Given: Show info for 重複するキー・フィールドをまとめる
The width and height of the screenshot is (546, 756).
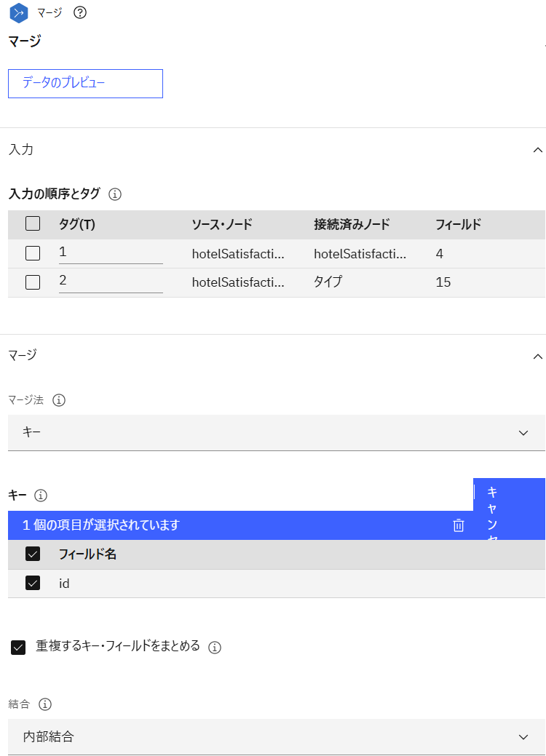Looking at the screenshot, I should click(215, 648).
